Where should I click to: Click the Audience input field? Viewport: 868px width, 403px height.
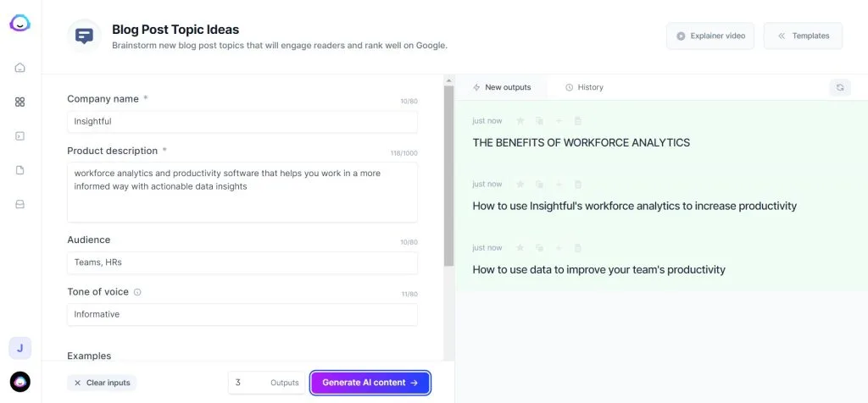pyautogui.click(x=242, y=262)
